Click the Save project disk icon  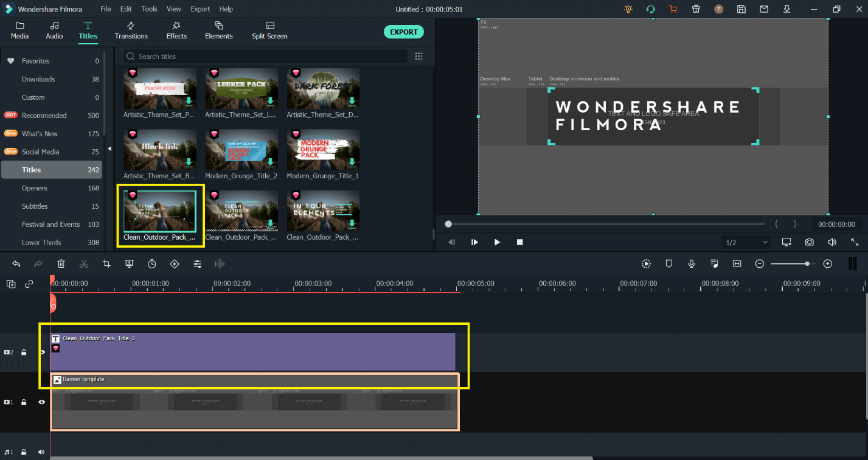741,9
